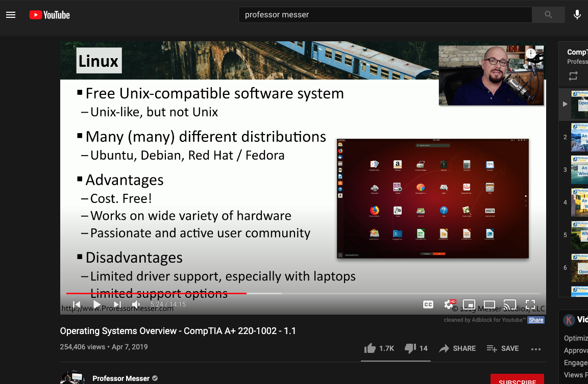Image resolution: width=588 pixels, height=384 pixels.
Task: Open more actions three-dot menu
Action: 536,349
